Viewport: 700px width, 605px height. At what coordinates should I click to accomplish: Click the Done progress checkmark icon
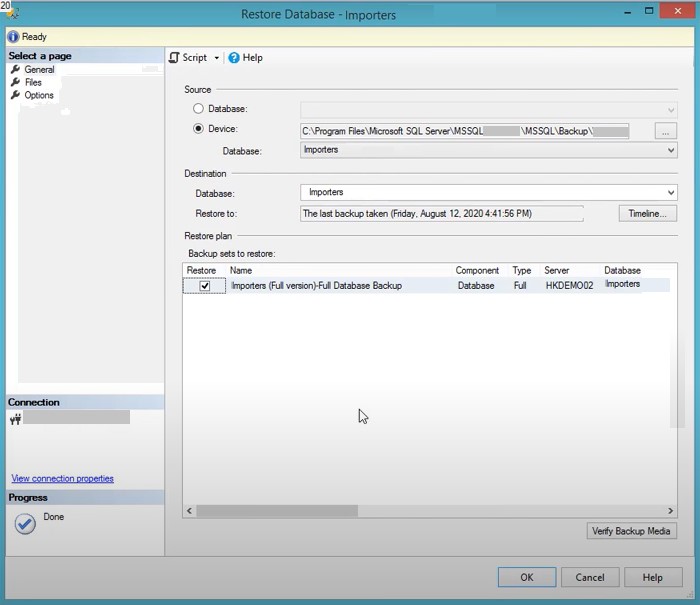[25, 523]
